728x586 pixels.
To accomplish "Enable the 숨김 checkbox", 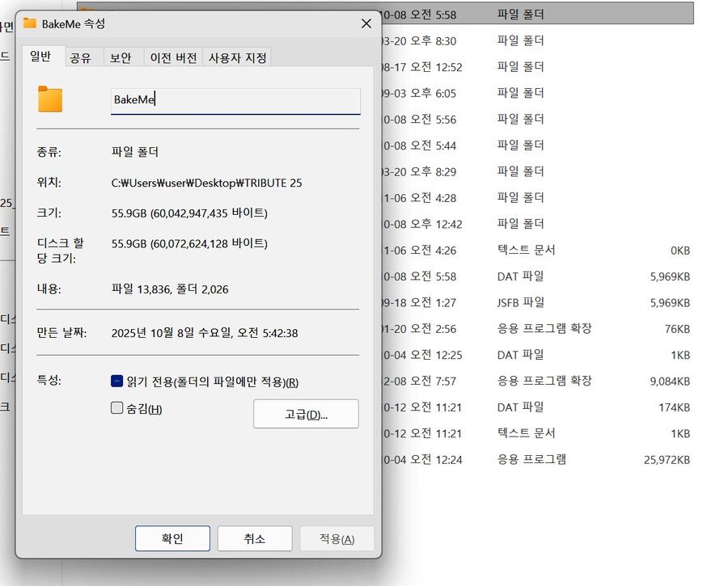I will tap(117, 408).
